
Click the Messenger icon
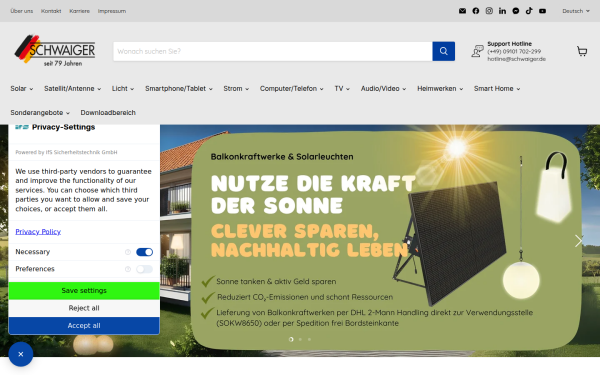pyautogui.click(x=516, y=11)
